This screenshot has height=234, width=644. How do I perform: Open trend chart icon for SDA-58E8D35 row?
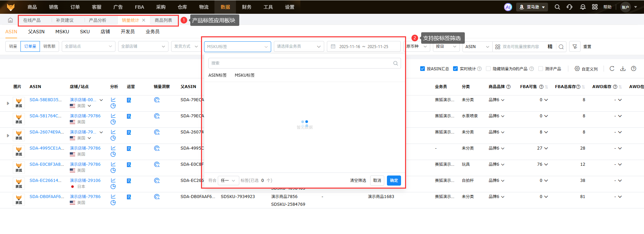pos(113,100)
